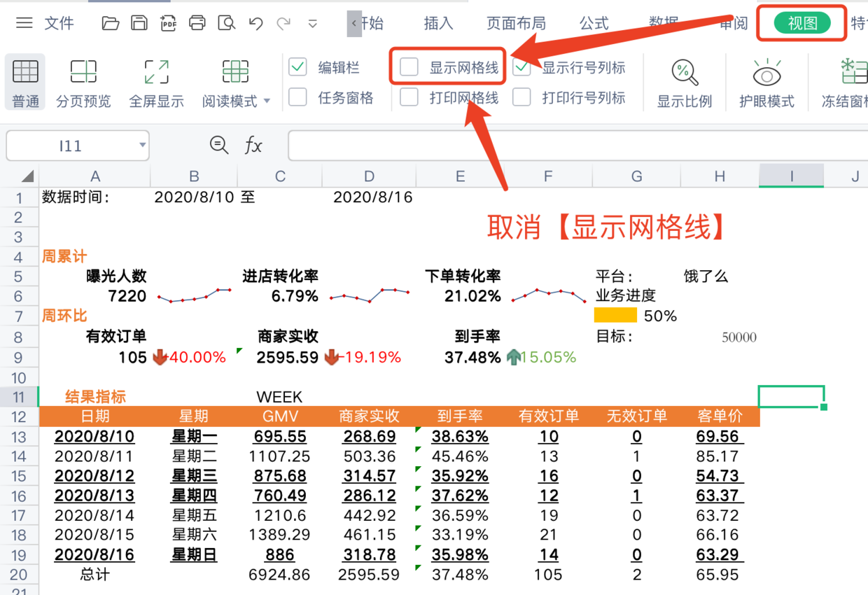Click the 总计 cell
The image size is (868, 595).
(x=94, y=575)
